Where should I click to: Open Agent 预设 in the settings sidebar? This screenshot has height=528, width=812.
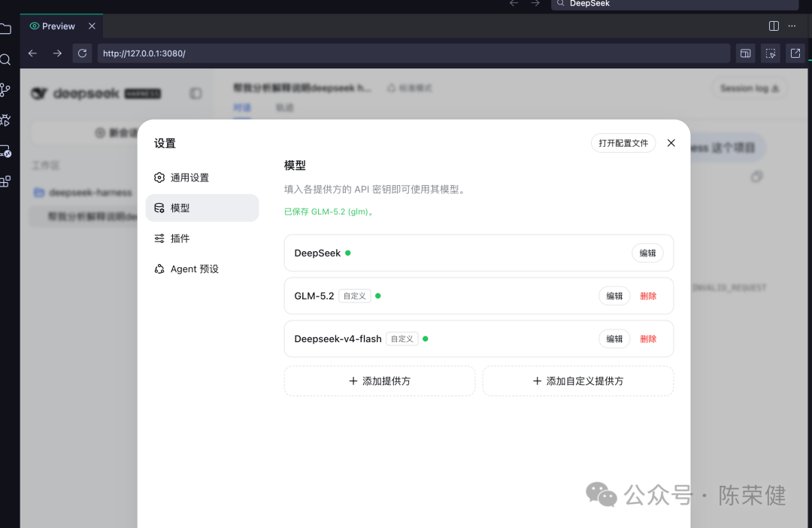coord(202,269)
